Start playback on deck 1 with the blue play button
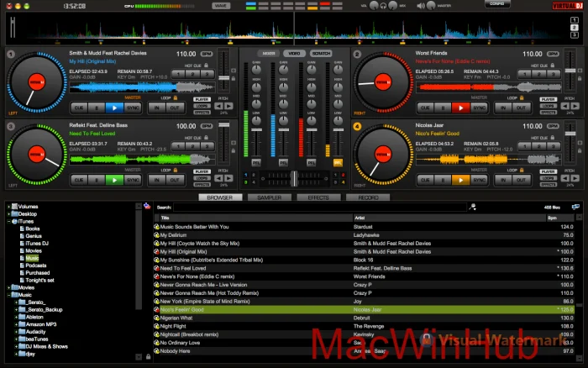 pyautogui.click(x=114, y=108)
